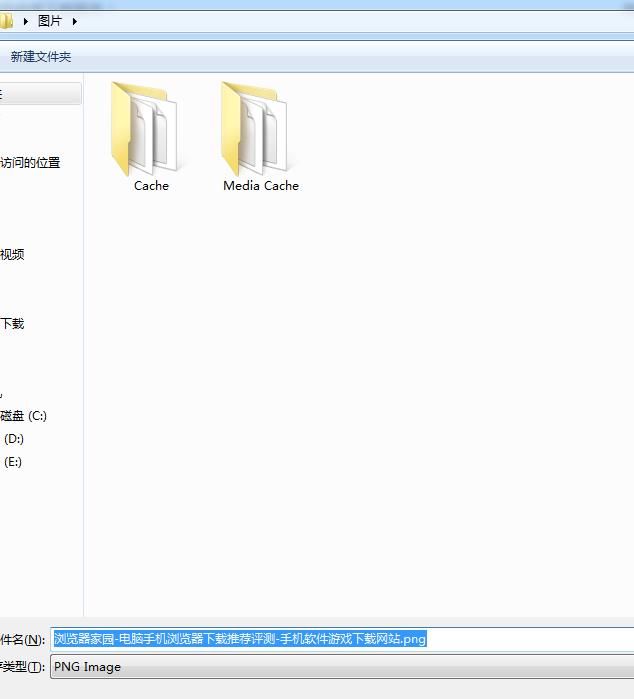Click the 图片 breadcrumb in address bar

coord(49,21)
